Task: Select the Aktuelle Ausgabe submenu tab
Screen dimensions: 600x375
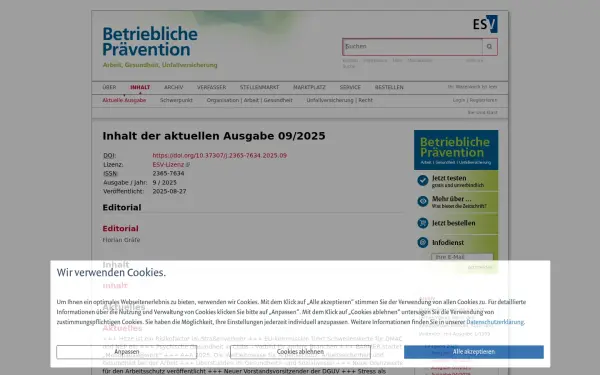Action: click(124, 100)
